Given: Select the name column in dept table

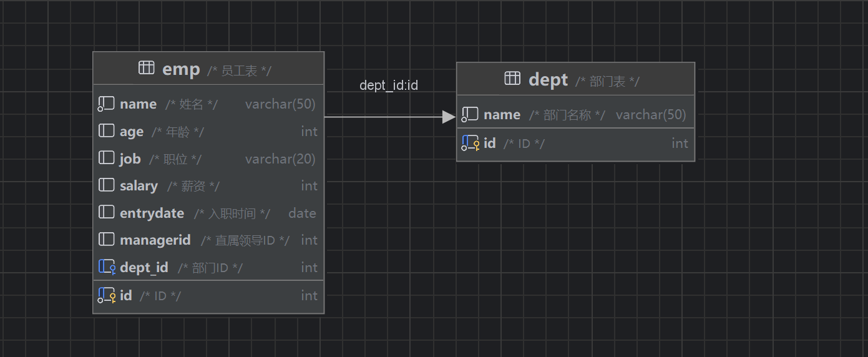Looking at the screenshot, I should point(502,115).
